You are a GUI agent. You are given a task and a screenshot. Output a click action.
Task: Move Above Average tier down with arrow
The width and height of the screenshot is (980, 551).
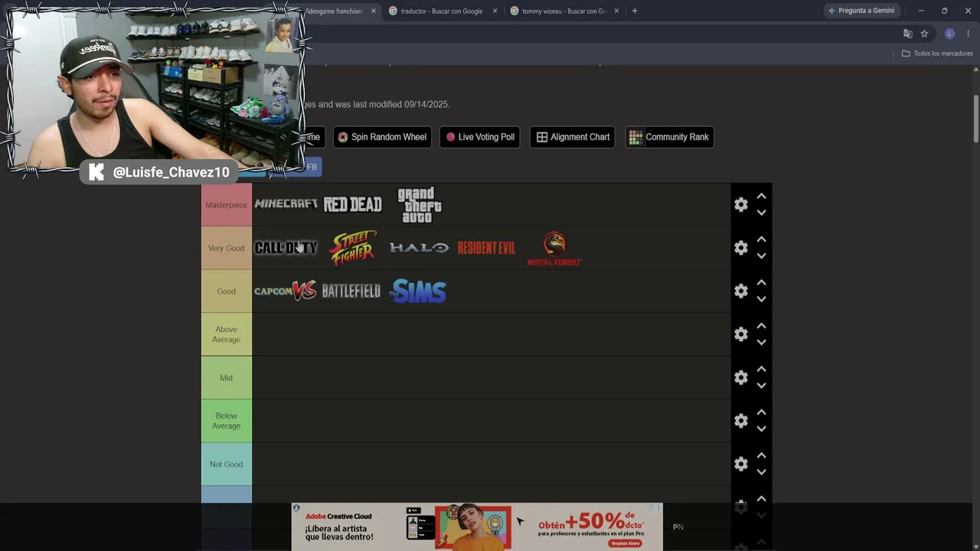point(761,343)
